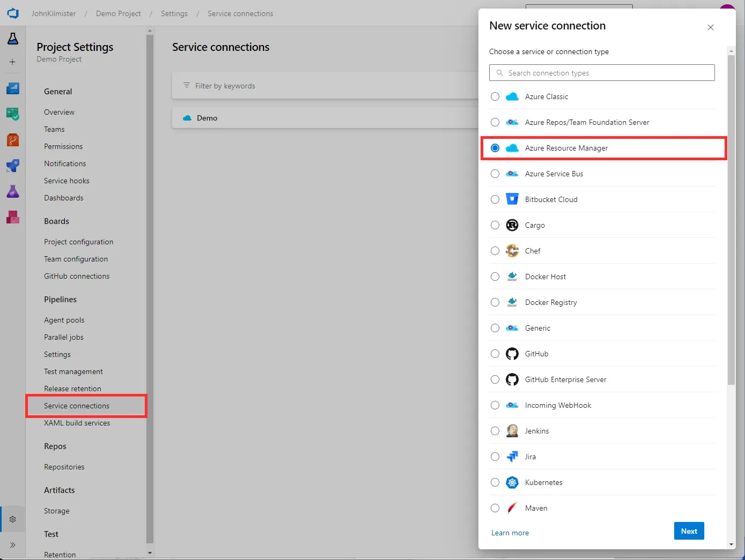Open the Learn more link
Viewport: 745px width, 560px height.
click(x=510, y=533)
